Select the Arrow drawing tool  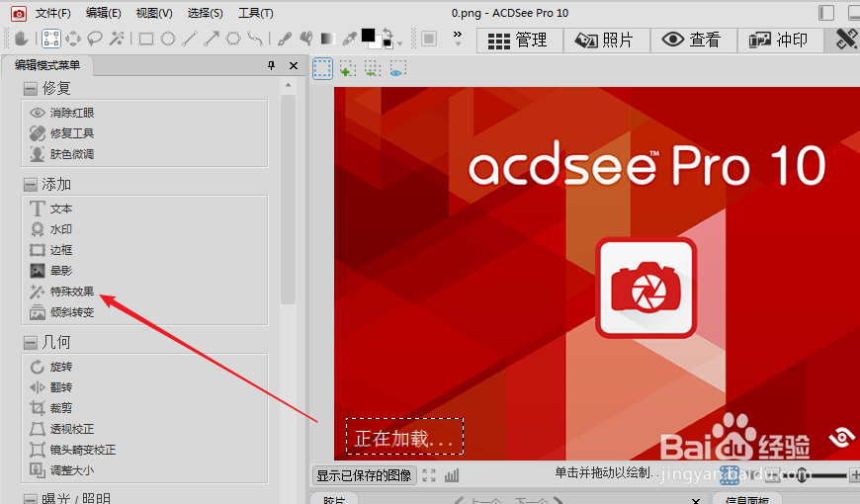(x=212, y=39)
